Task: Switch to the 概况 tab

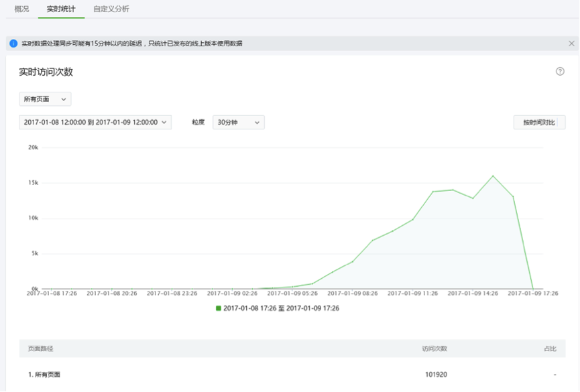Action: 21,9
